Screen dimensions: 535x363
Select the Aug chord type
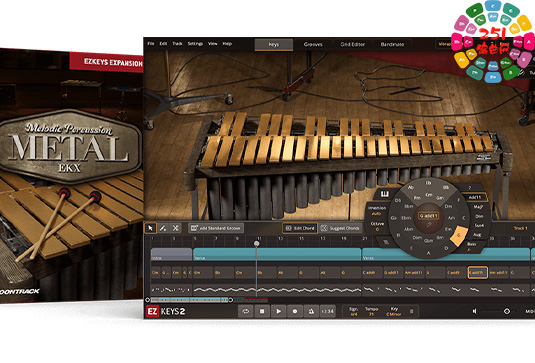pos(477,235)
